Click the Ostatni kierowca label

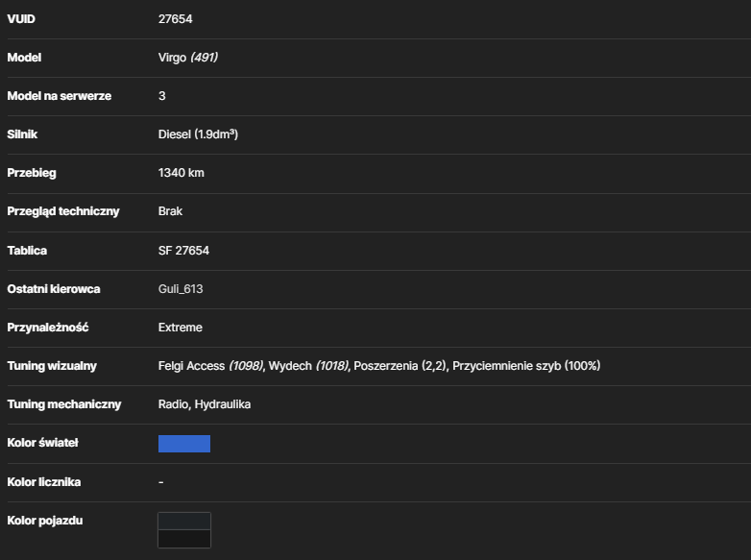(x=53, y=289)
